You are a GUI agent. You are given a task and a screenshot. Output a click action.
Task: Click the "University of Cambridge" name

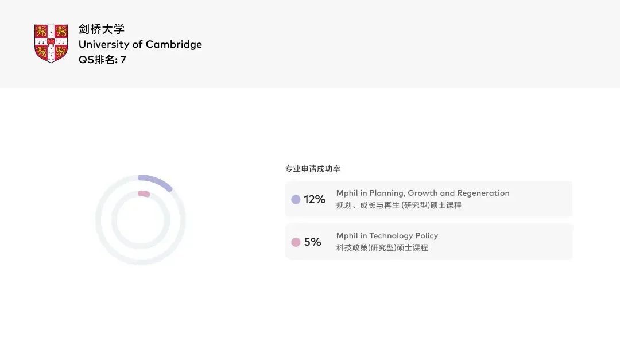coord(140,44)
